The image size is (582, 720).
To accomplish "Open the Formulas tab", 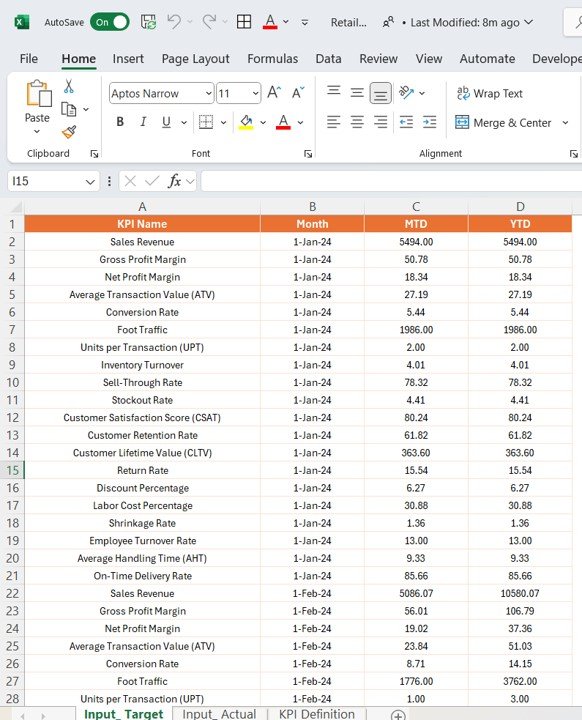I will tap(272, 59).
